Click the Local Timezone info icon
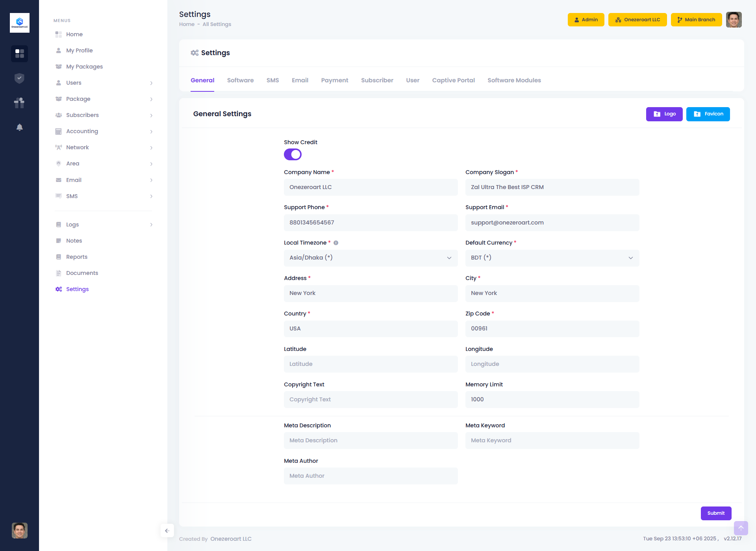Viewport: 756px width, 551px height. (336, 243)
